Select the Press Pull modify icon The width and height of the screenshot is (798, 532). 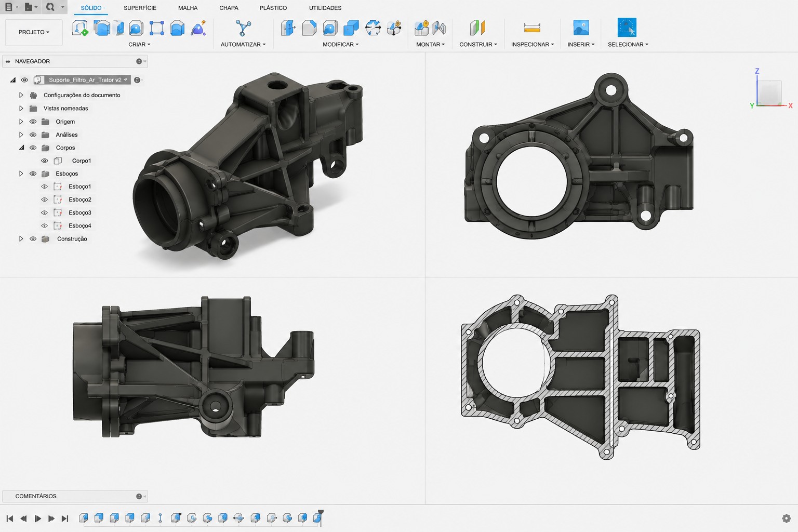tap(288, 28)
